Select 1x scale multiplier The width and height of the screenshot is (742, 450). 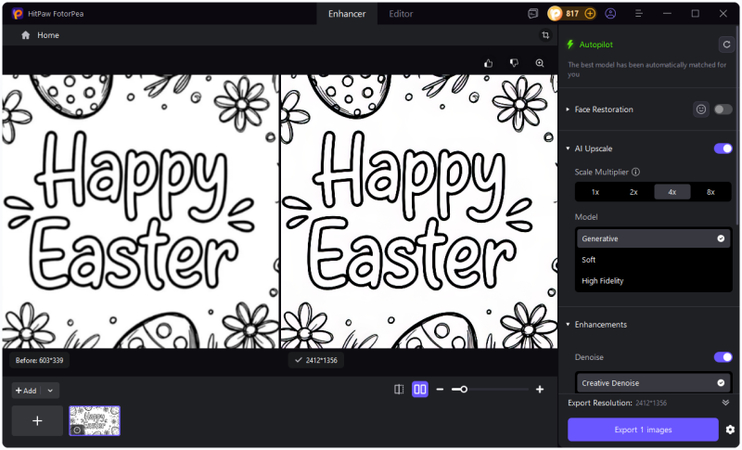point(595,192)
